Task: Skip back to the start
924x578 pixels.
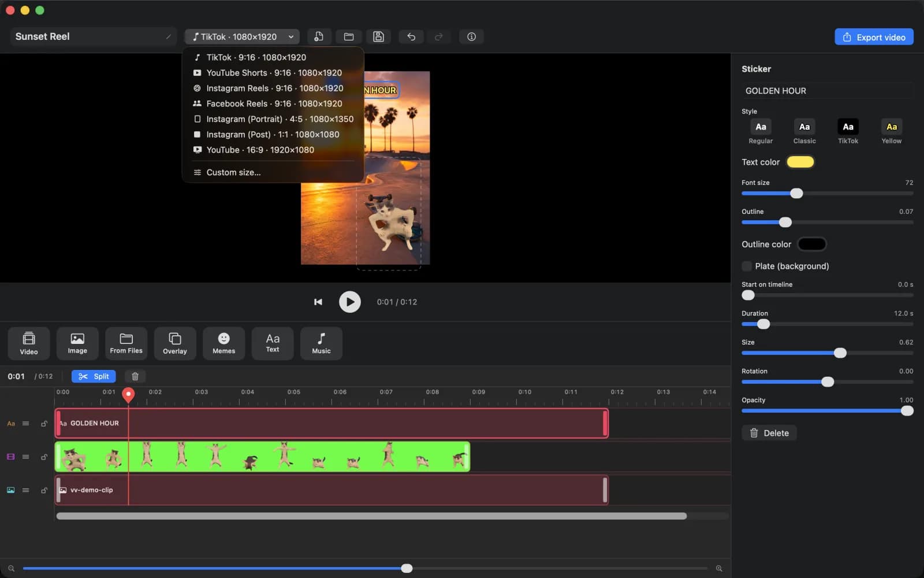Action: click(318, 302)
